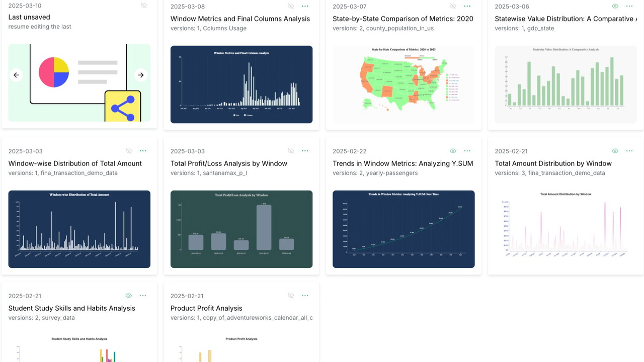Toggle visibility of Student Study Skills card
This screenshot has height=362, width=644.
tap(129, 296)
